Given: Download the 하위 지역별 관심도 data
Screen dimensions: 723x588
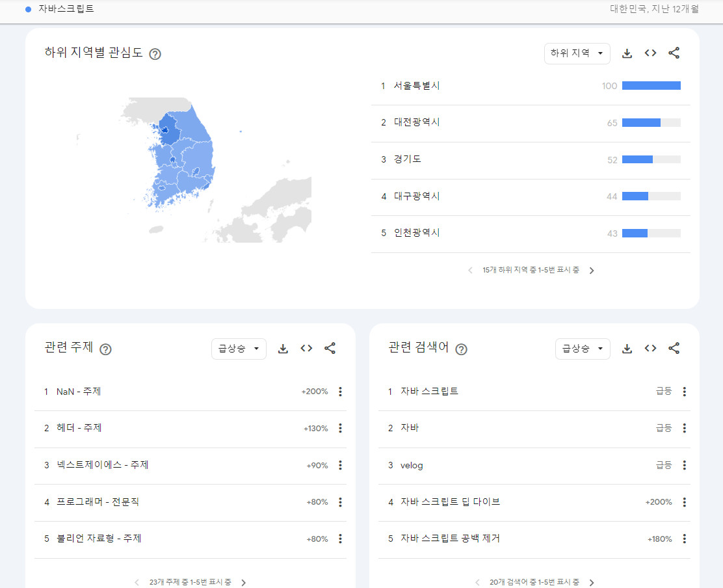Looking at the screenshot, I should coord(627,53).
